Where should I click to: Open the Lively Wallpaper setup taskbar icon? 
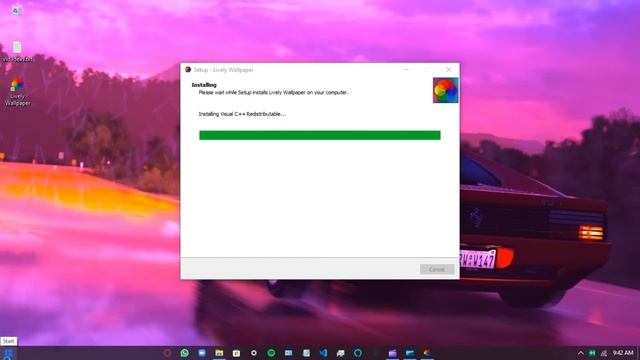[427, 353]
